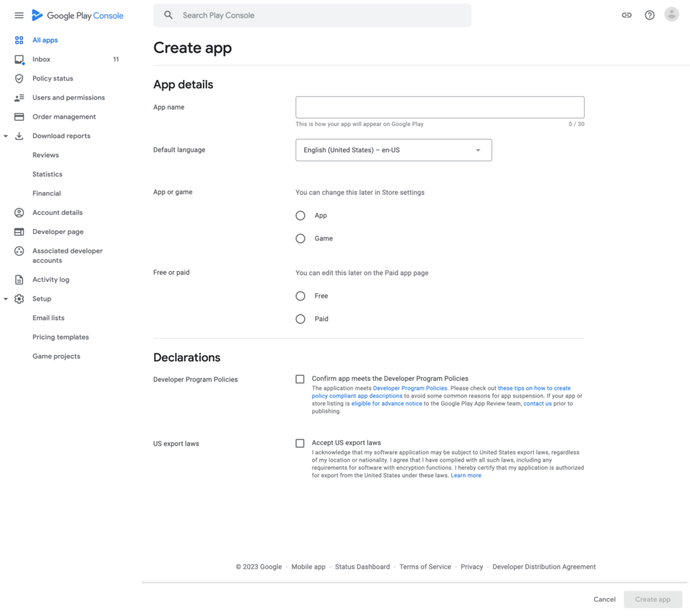Screen dimensions: 690x616
Task: Open Game projects under Setup
Action: 57,356
